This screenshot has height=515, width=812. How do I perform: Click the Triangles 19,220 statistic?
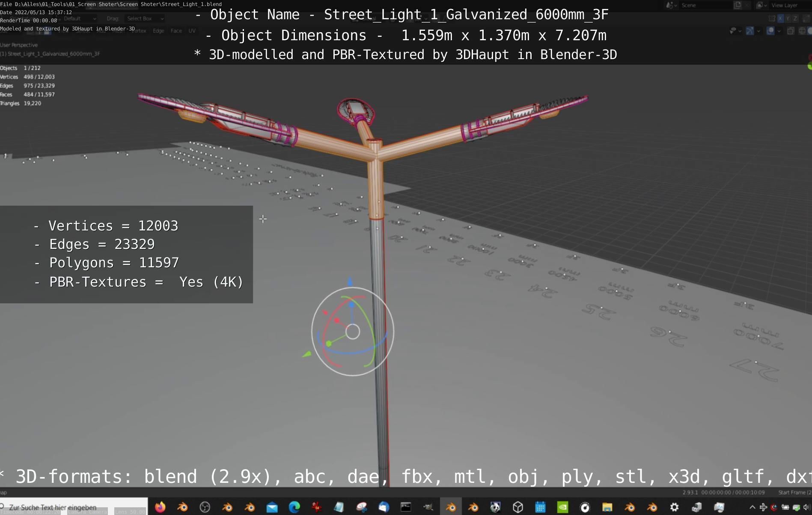pos(21,103)
